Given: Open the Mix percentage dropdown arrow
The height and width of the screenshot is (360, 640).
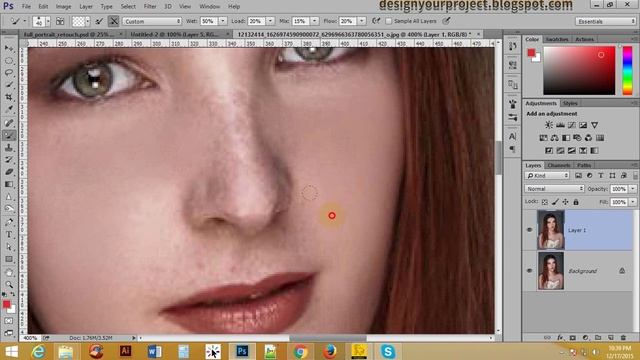Looking at the screenshot, I should tap(314, 21).
